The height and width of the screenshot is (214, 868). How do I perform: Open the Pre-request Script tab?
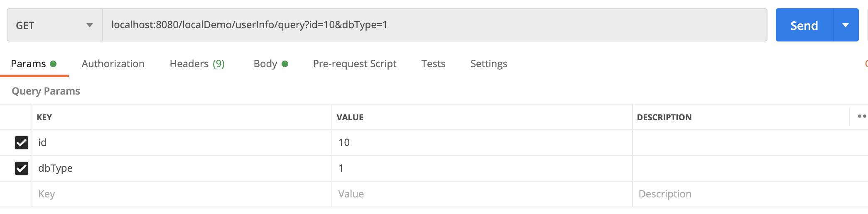point(354,64)
